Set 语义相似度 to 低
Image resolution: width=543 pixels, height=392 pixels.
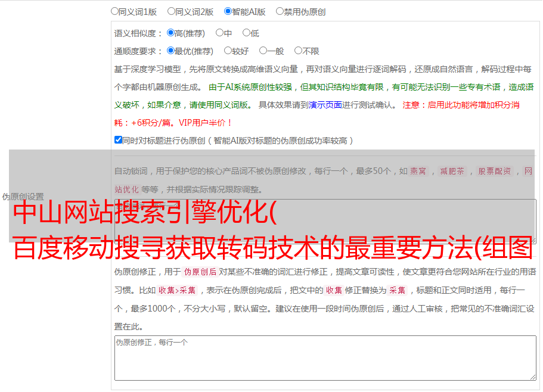pos(246,33)
